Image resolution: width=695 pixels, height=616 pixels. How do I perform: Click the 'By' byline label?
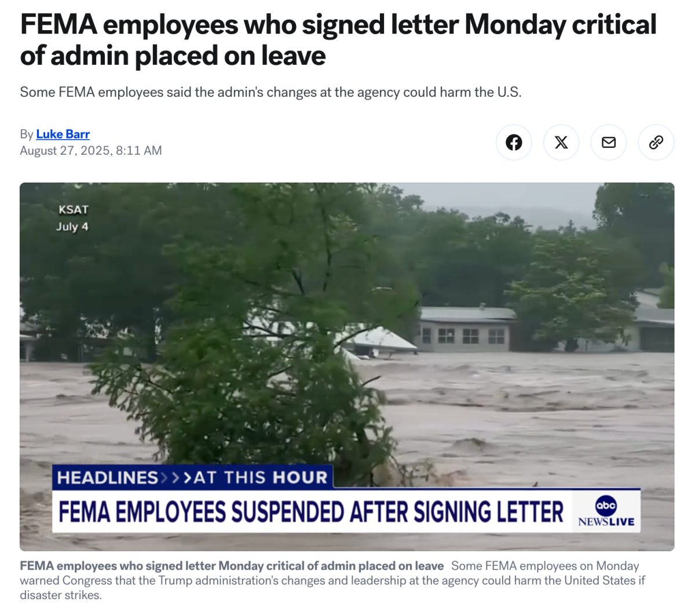27,134
